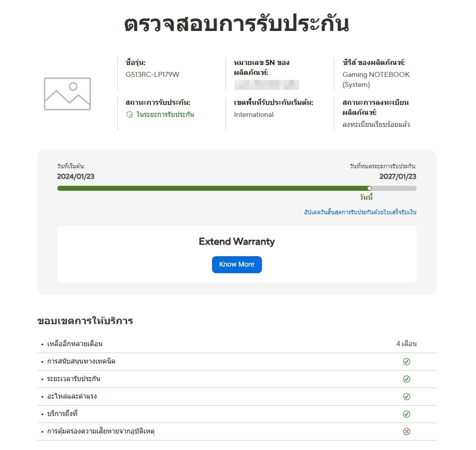Click the green checkmark for การสนับสนุนทางเทคนิค
Viewport: 476px width, 450px height.
pyautogui.click(x=407, y=361)
